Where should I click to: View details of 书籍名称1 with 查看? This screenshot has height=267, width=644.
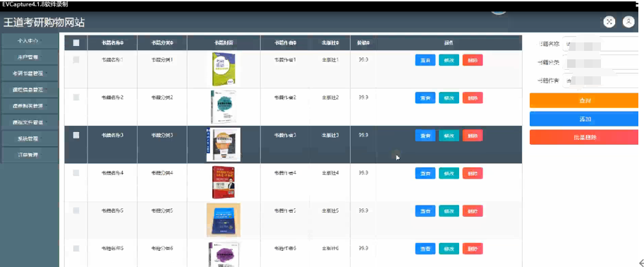[x=425, y=60]
